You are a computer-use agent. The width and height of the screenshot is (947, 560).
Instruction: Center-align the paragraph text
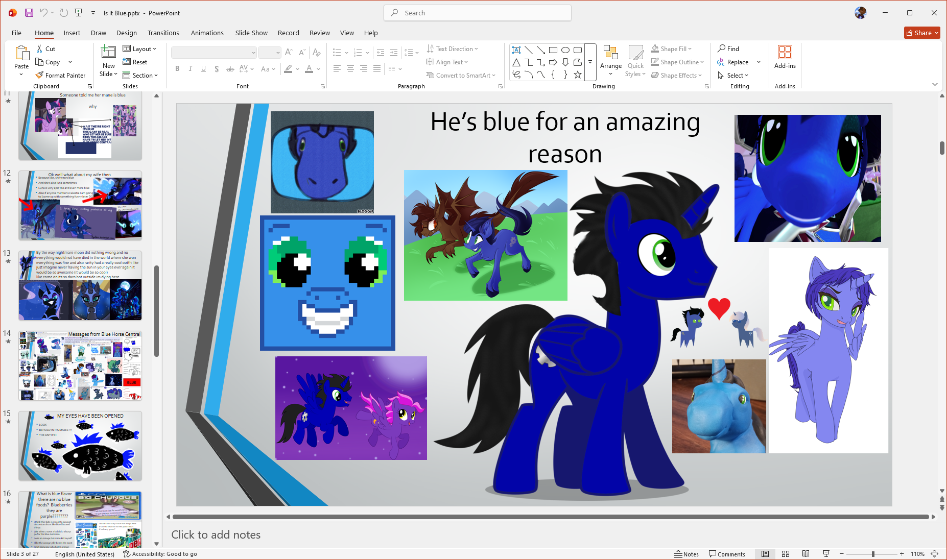pyautogui.click(x=350, y=69)
